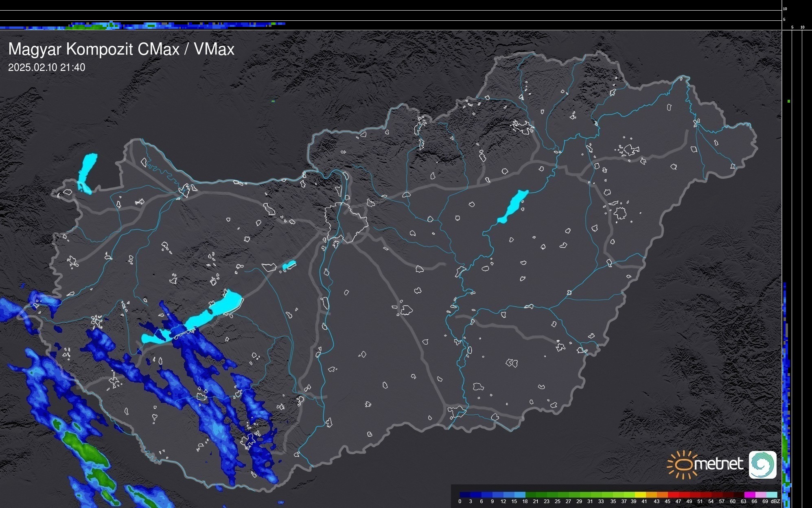Image resolution: width=812 pixels, height=508 pixels.
Task: Click the Magyar Kompozit CMax / VMax title
Action: (121, 49)
